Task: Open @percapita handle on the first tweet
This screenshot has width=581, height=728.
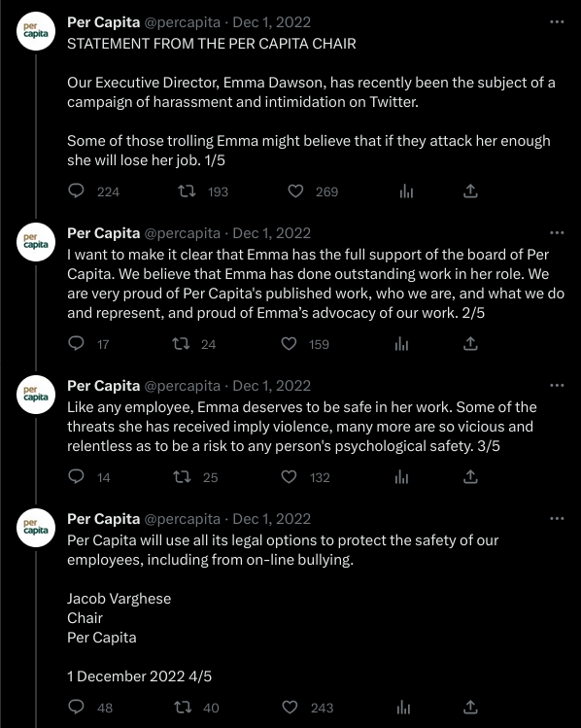Action: point(183,22)
